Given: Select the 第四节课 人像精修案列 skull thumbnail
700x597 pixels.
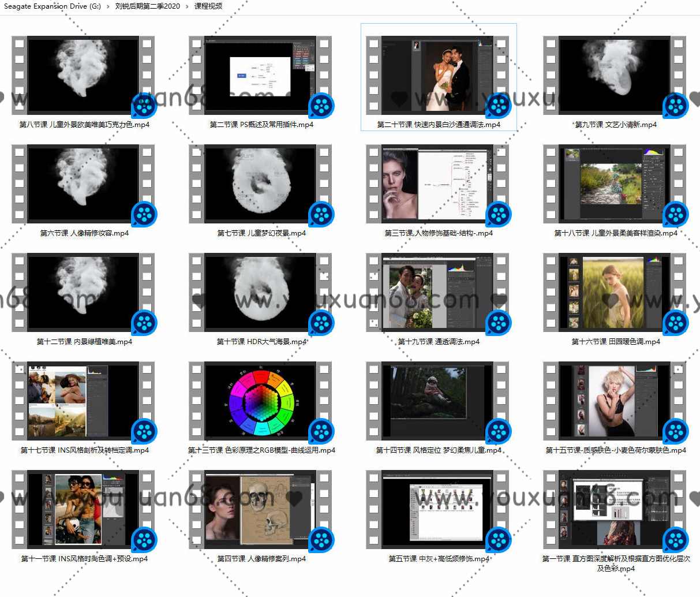Looking at the screenshot, I should (260, 509).
